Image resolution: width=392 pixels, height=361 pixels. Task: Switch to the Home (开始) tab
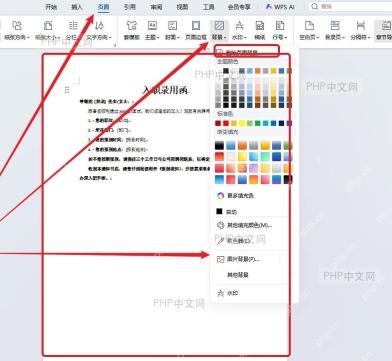tap(51, 7)
